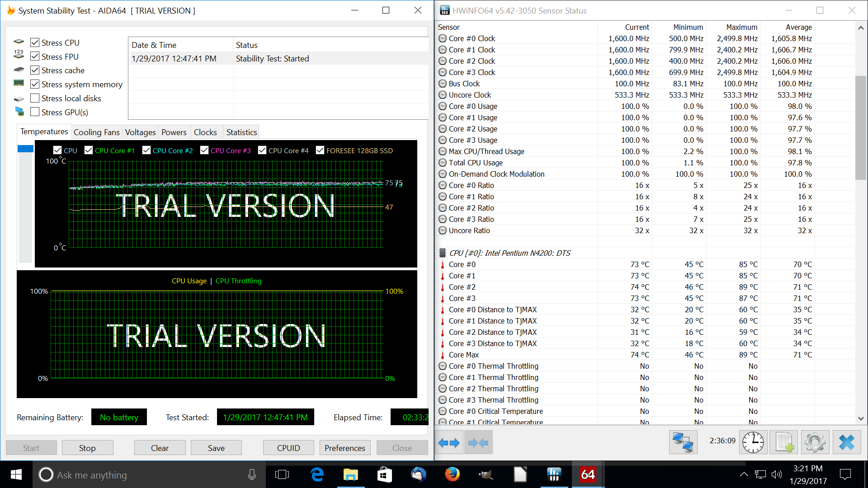This screenshot has width=868, height=488.
Task: Click HWiNFO clock reset timer icon
Action: [x=753, y=442]
